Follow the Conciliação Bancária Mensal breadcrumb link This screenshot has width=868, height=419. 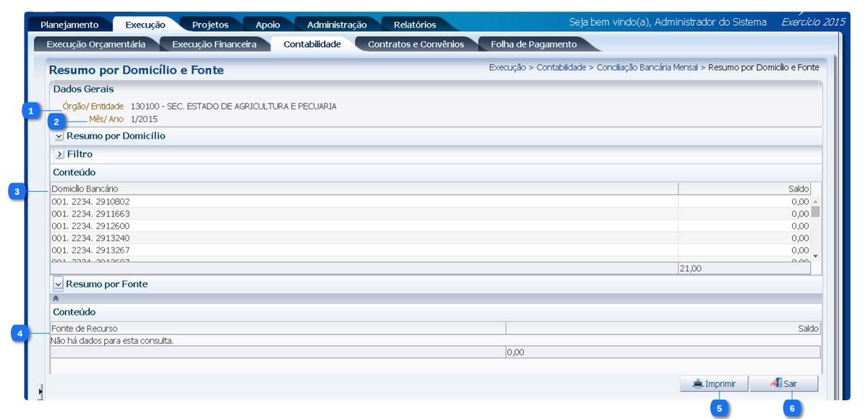pyautogui.click(x=647, y=67)
